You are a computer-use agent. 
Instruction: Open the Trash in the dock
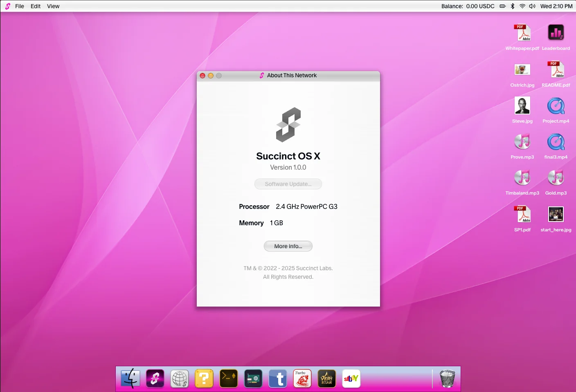click(x=447, y=379)
